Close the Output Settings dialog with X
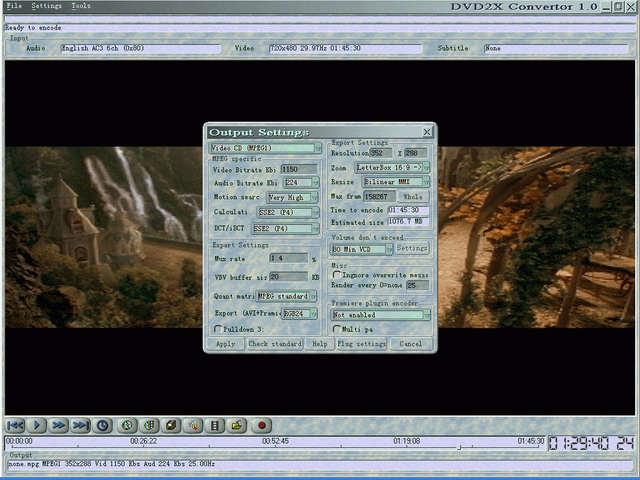Image resolution: width=640 pixels, height=480 pixels. (427, 132)
